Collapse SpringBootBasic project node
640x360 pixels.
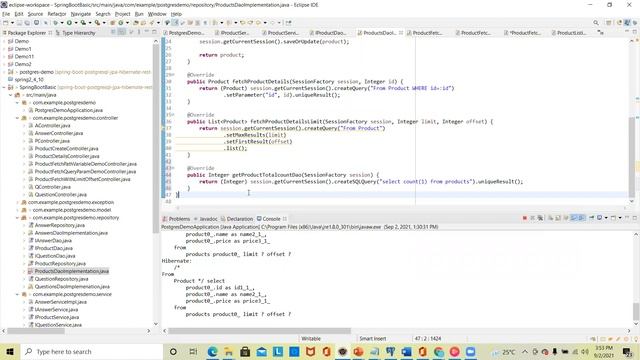click(4, 87)
